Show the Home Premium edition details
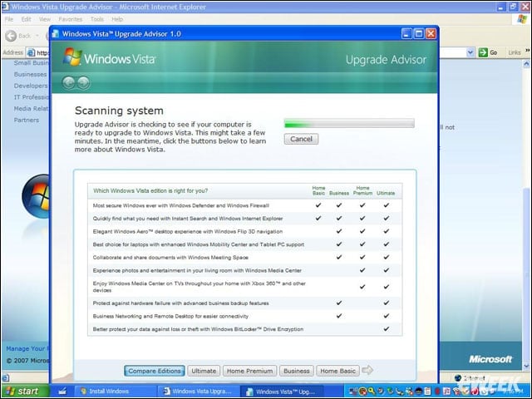Viewport: 532px width, 399px height. (x=249, y=371)
